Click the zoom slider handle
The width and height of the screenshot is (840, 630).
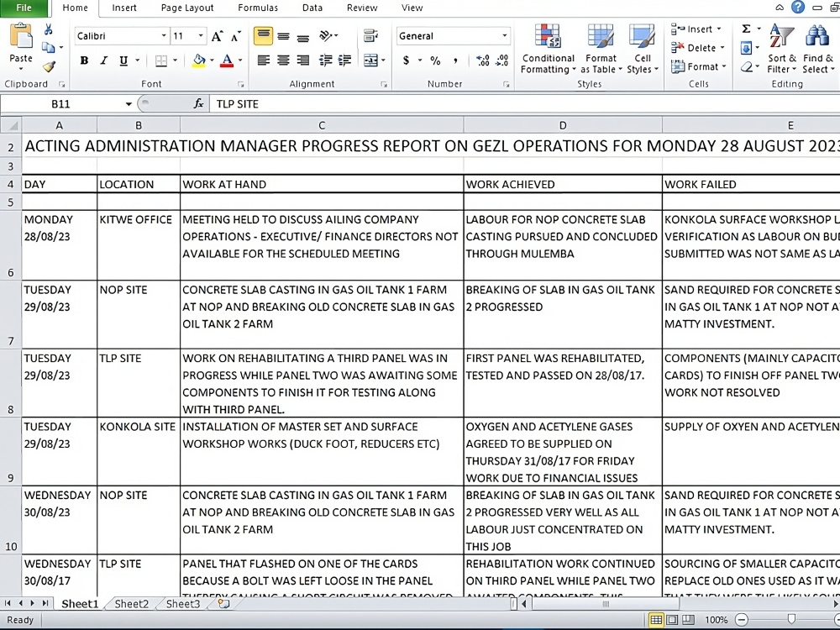tap(791, 620)
